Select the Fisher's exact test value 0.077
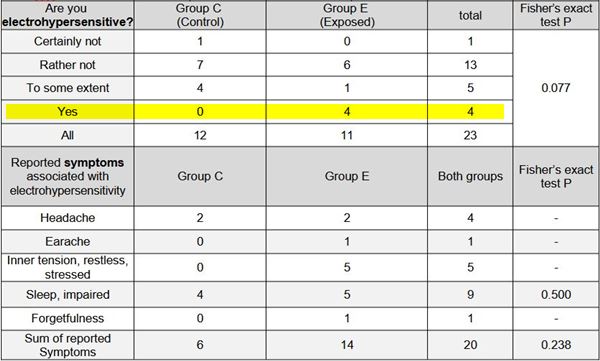600x361 pixels. click(x=556, y=88)
